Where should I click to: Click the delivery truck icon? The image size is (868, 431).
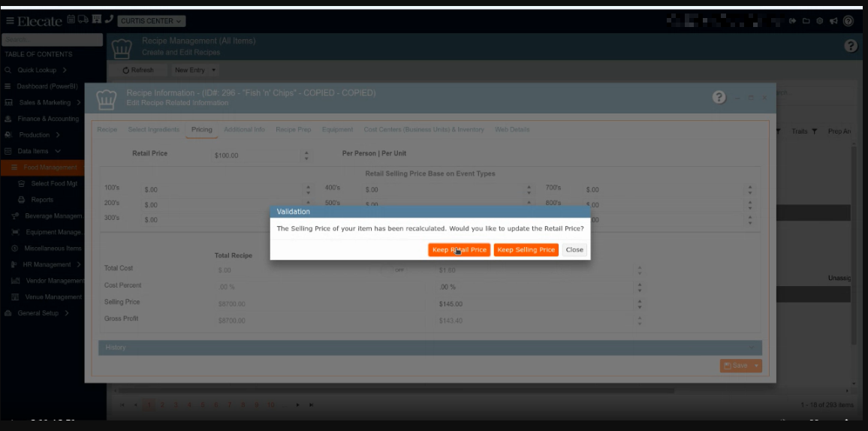tap(83, 20)
